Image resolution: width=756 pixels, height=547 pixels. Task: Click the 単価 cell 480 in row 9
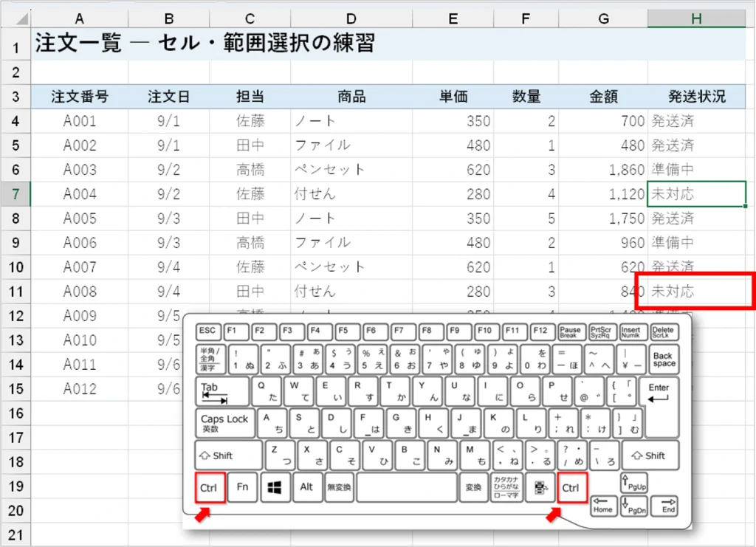[453, 242]
